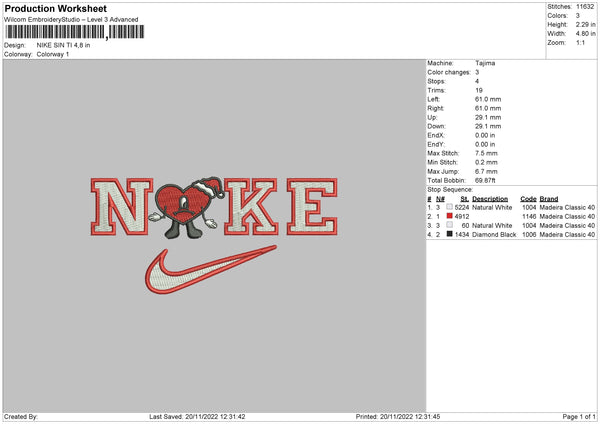Pick the white swatch in stop row 3
This screenshot has height=424, width=600.
tap(450, 225)
